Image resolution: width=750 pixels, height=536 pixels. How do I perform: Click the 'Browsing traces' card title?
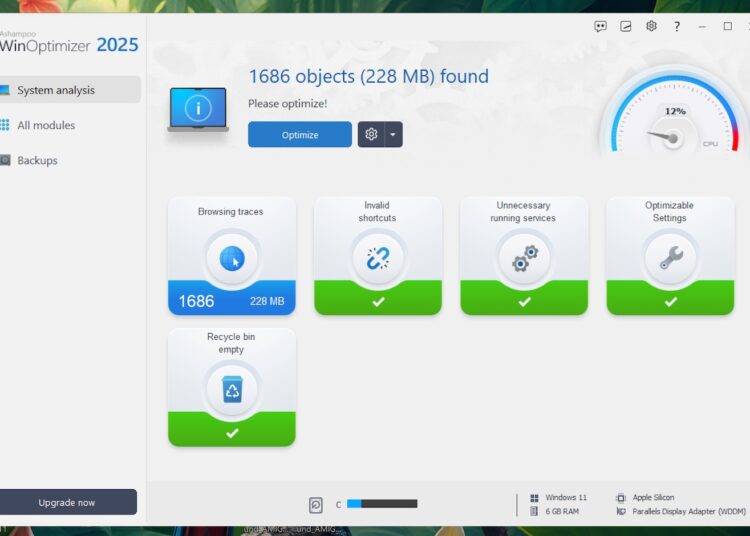point(231,211)
